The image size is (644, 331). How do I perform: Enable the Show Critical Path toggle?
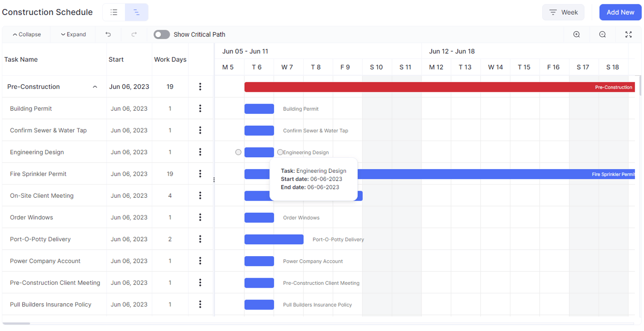pos(162,34)
